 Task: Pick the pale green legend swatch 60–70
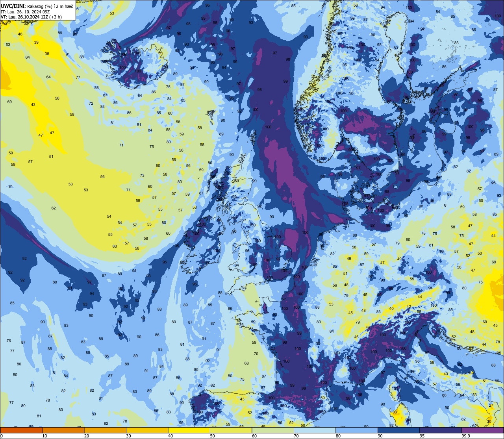pos(273,430)
